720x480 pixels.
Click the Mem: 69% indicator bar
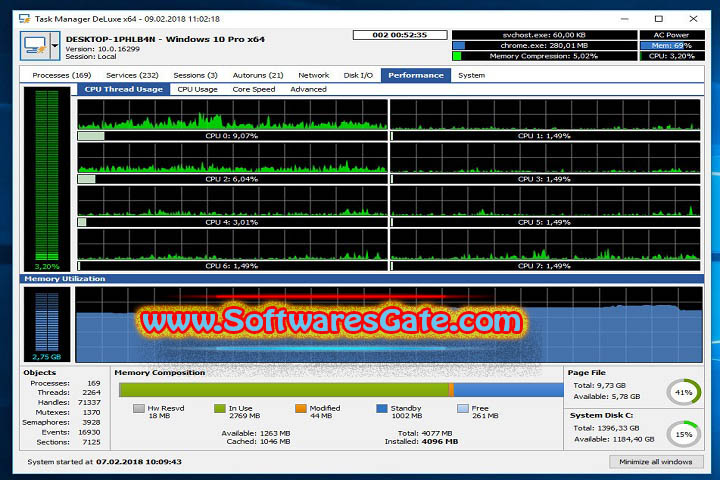click(672, 45)
